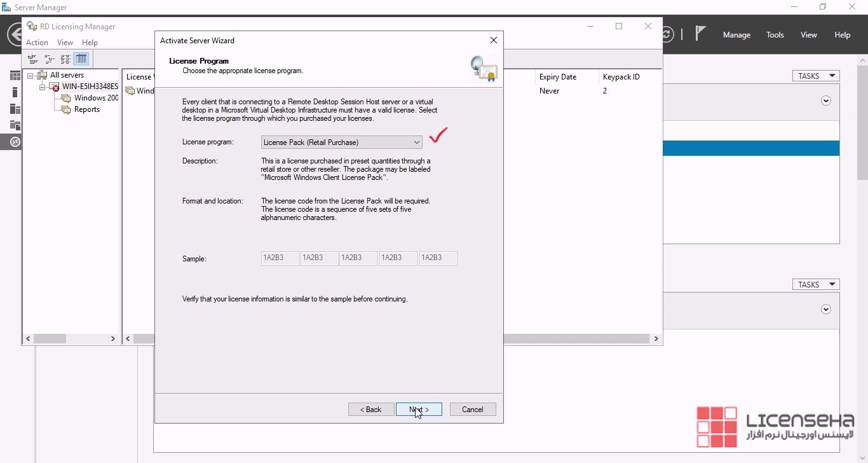Collapse the WIN-E5IH3348ES server node
868x463 pixels.
coord(42,86)
